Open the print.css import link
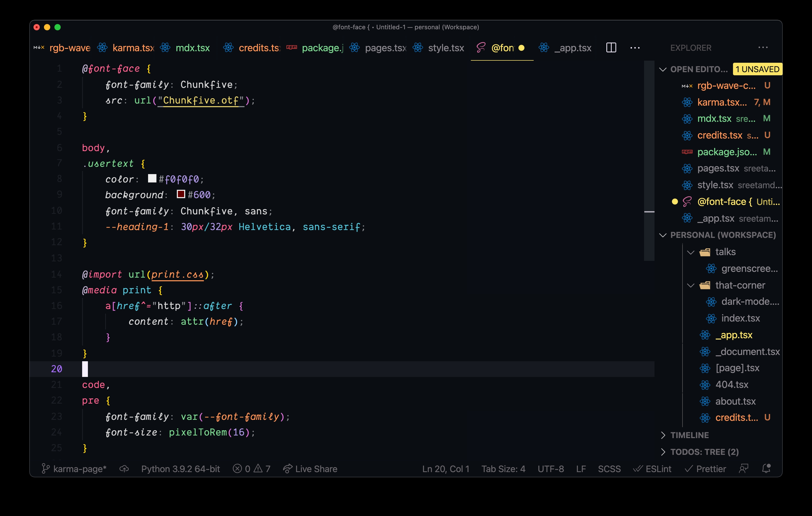Image resolution: width=812 pixels, height=516 pixels. 177,274
